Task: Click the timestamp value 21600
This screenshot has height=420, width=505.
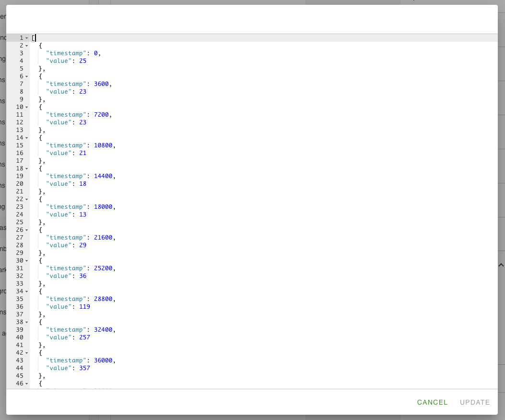Action: point(104,238)
